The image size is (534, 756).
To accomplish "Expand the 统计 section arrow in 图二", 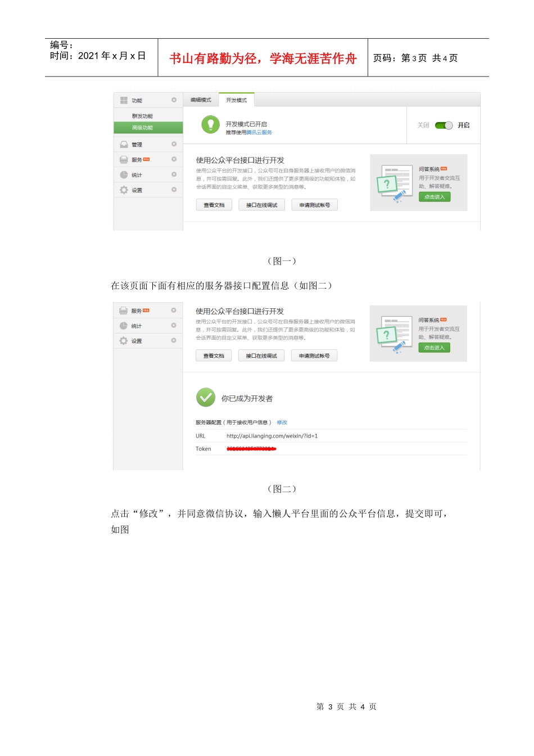I will [x=174, y=325].
